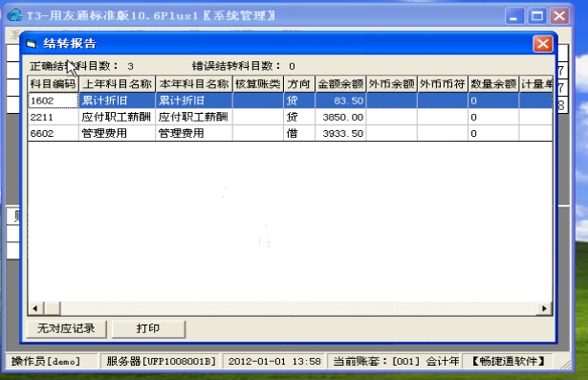Click the date 2012-01-01 13:58 in status bar
This screenshot has width=588, height=380.
[274, 361]
